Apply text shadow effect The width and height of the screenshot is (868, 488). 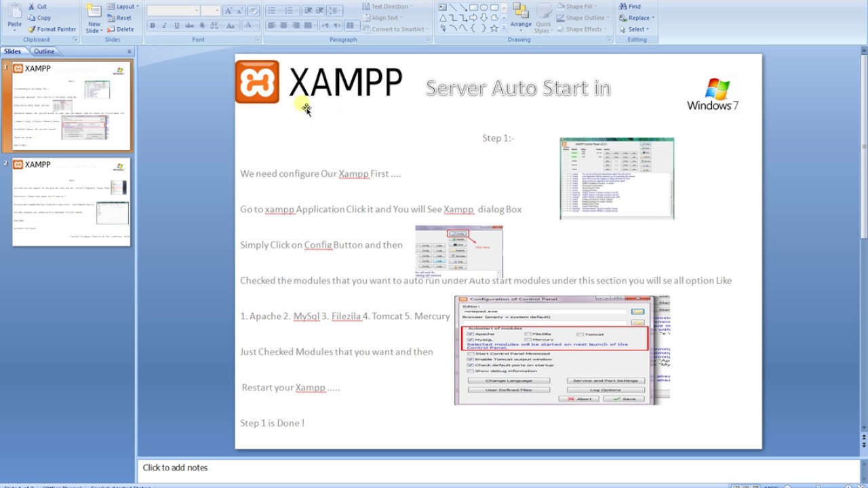coord(201,26)
